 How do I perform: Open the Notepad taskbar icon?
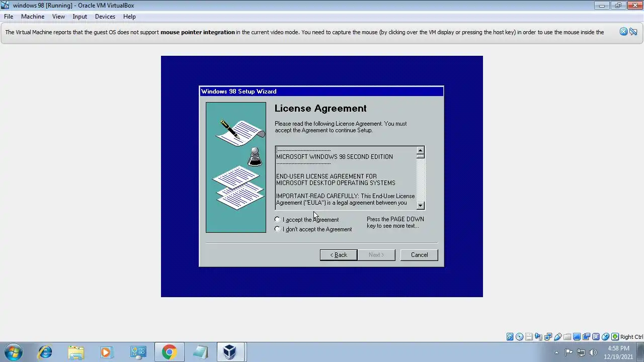pyautogui.click(x=200, y=352)
